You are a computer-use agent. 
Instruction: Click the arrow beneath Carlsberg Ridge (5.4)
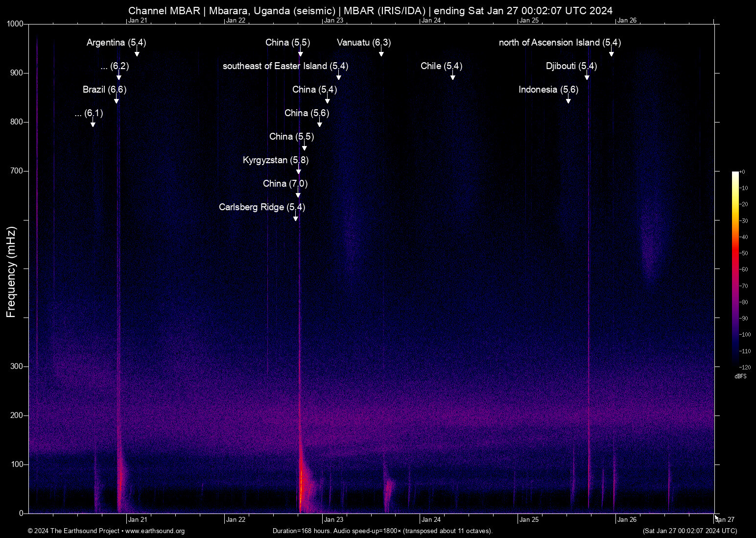pyautogui.click(x=296, y=218)
